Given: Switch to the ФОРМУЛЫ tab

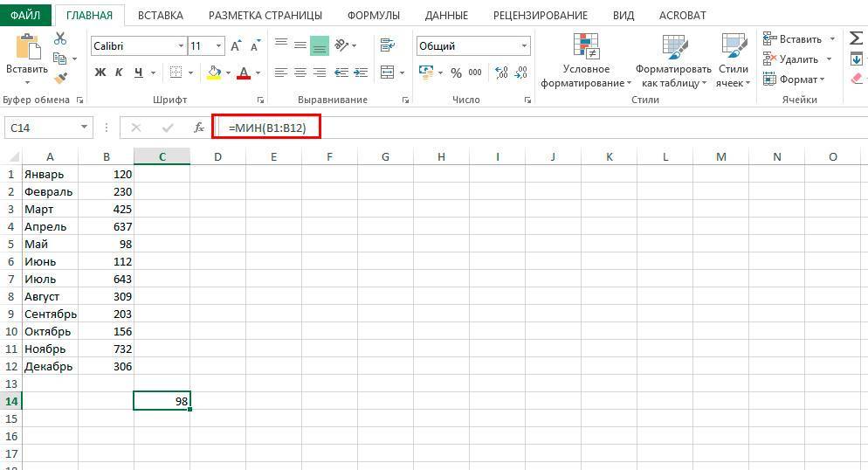Looking at the screenshot, I should 373,16.
